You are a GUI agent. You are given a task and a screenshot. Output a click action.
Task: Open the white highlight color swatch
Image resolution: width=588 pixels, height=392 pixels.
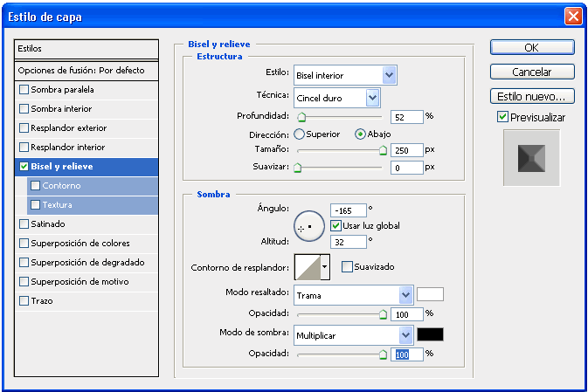point(430,294)
